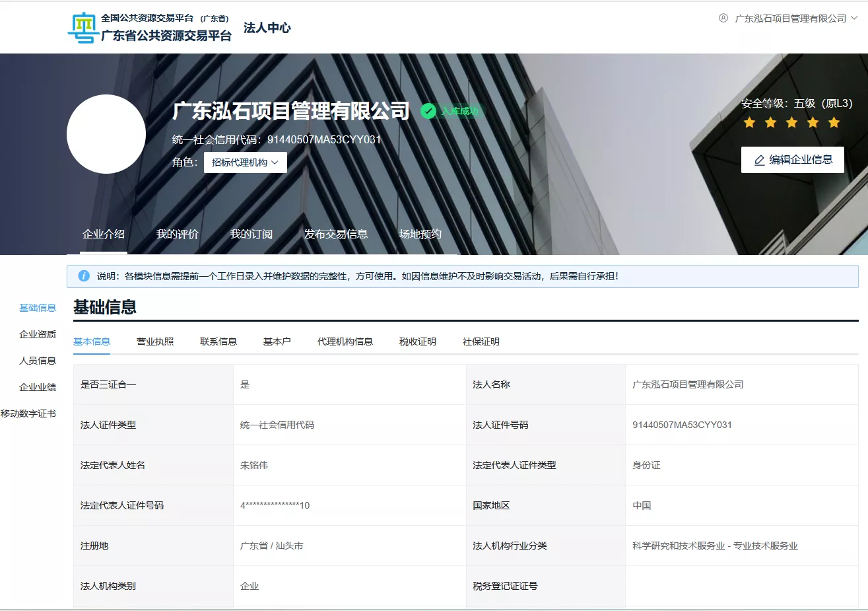
Task: Click the 91440507MA53CYY031 cell in table
Action: point(682,425)
